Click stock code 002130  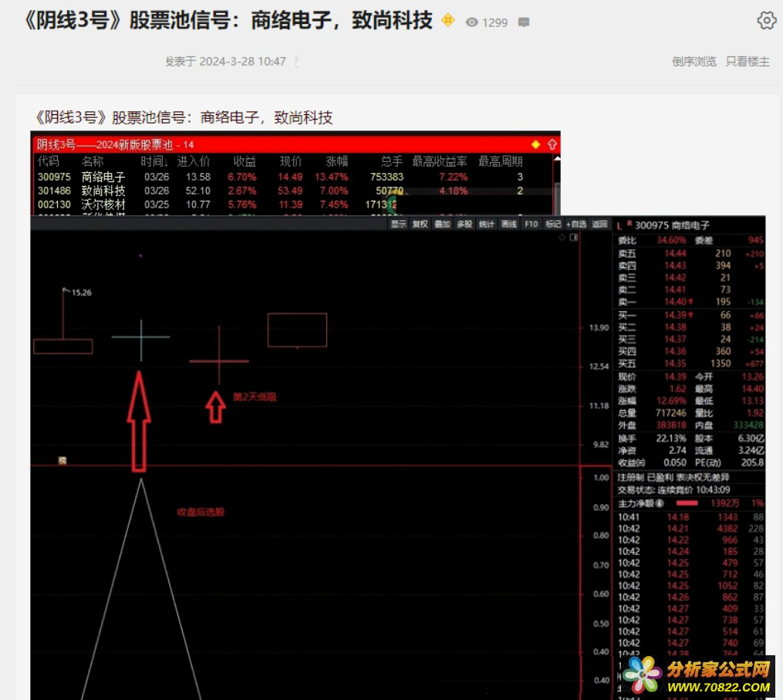click(x=55, y=205)
